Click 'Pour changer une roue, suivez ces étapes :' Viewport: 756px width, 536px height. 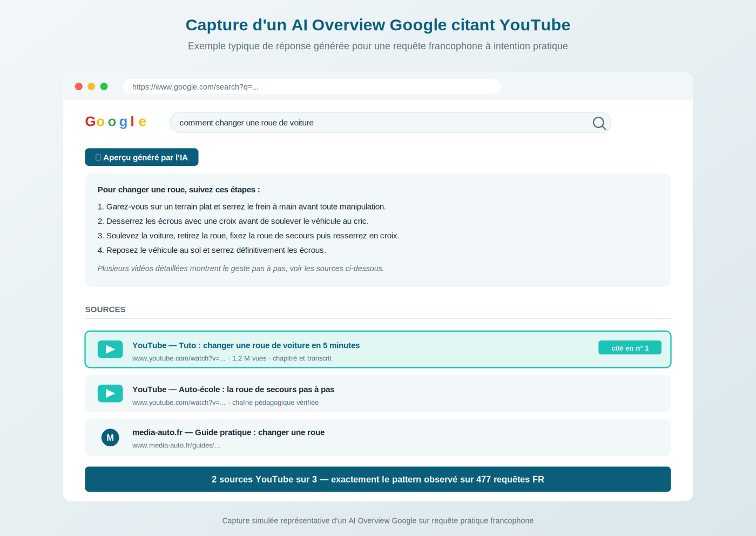point(179,190)
